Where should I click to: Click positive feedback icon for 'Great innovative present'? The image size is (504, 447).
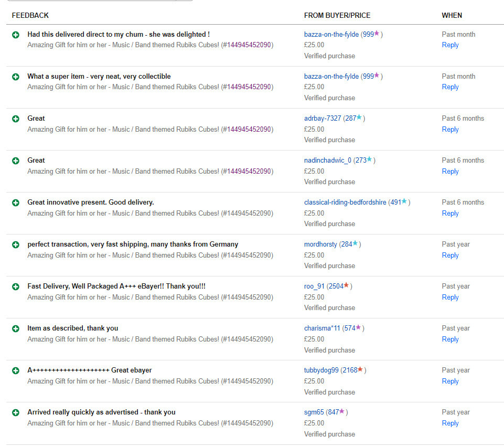16,203
